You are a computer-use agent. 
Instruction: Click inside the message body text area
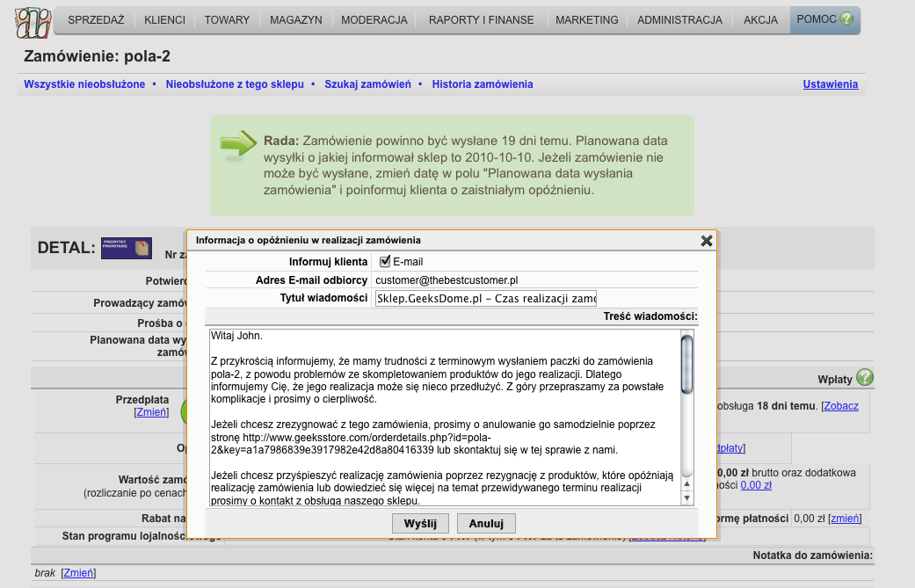click(445, 417)
